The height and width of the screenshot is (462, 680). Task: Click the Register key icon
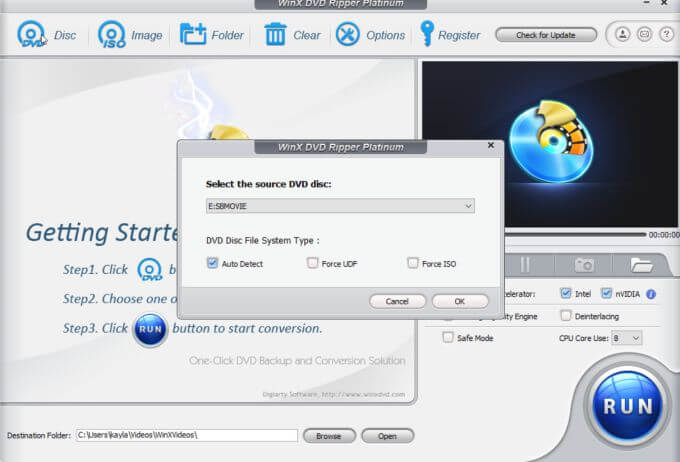427,34
